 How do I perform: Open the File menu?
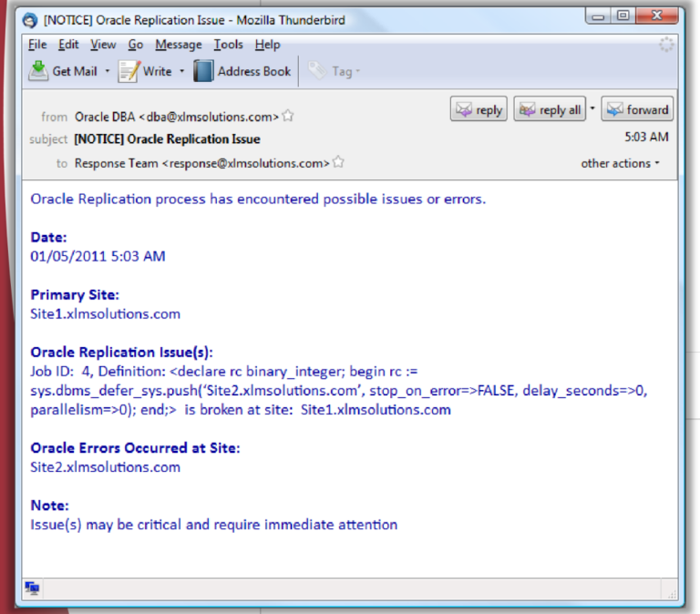(37, 45)
